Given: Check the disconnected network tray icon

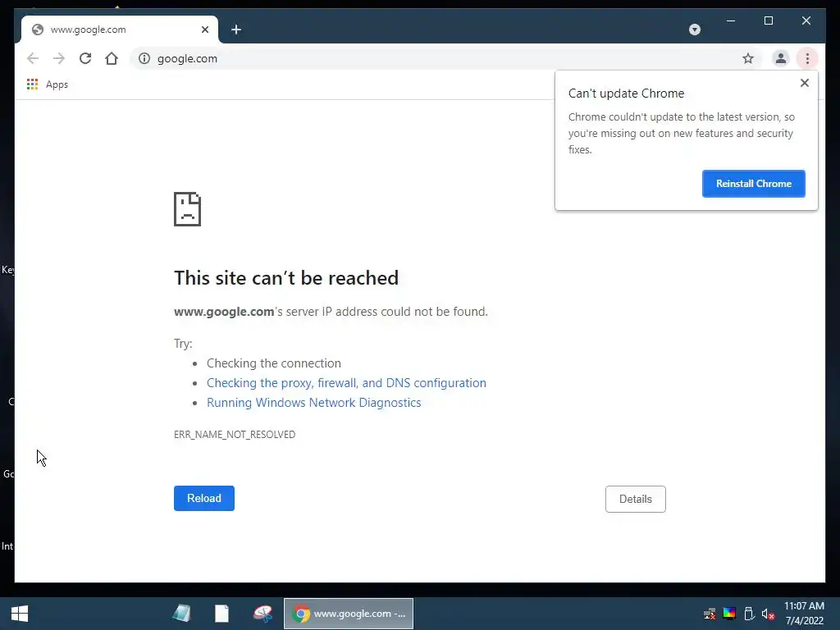Looking at the screenshot, I should [x=710, y=614].
